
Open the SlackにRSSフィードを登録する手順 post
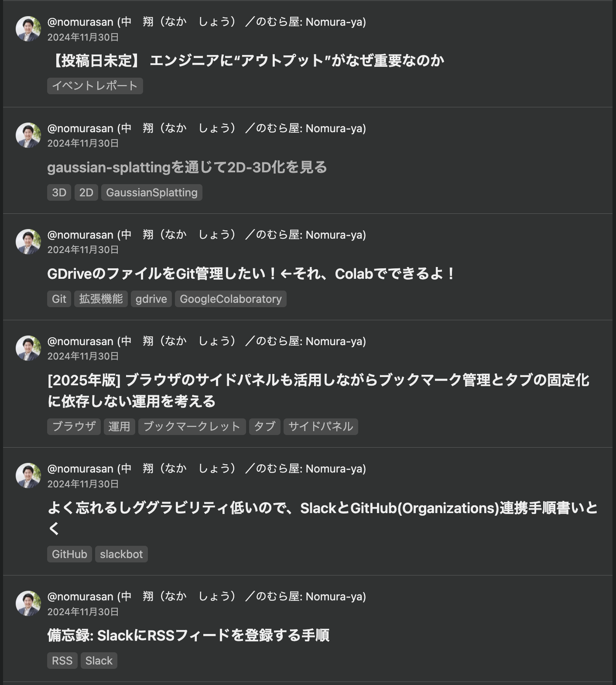pyautogui.click(x=190, y=636)
